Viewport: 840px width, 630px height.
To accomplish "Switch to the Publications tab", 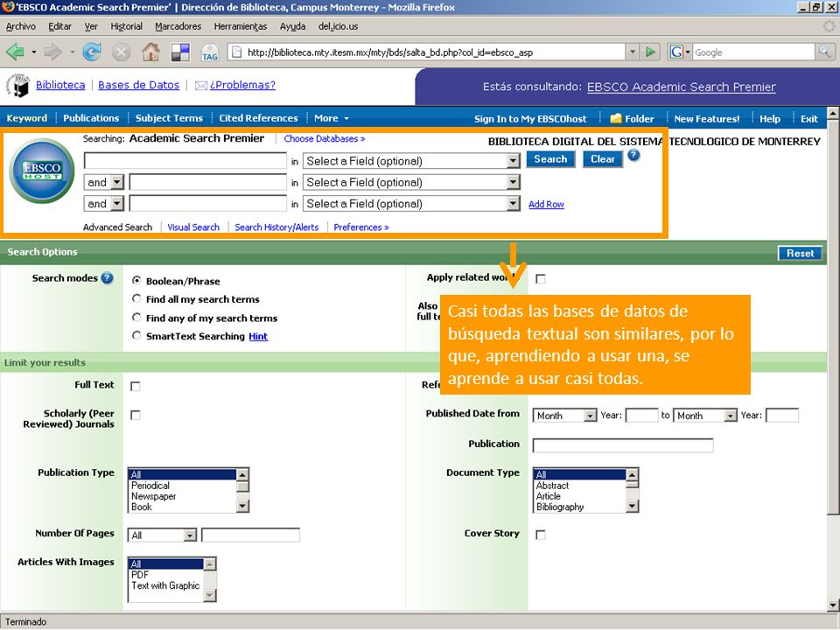I will (x=91, y=118).
